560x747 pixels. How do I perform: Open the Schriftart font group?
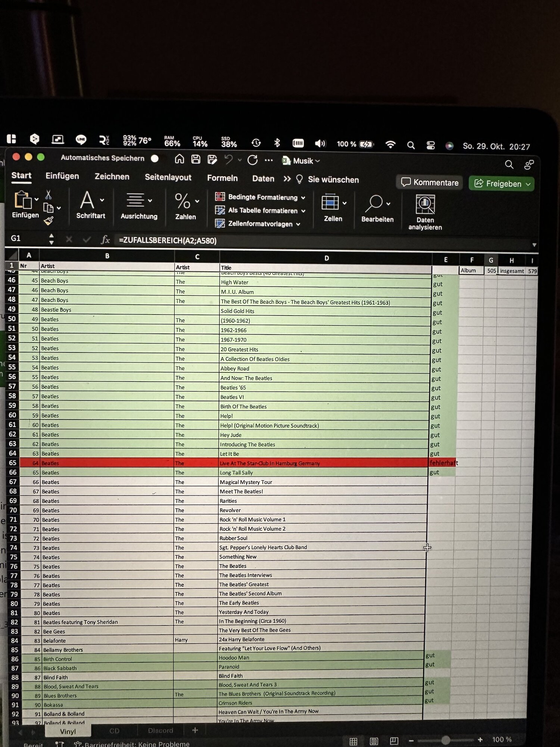(91, 205)
